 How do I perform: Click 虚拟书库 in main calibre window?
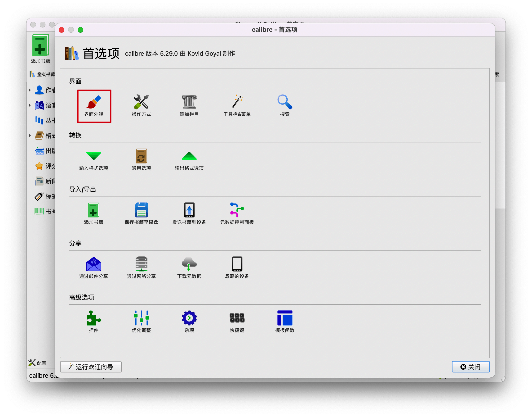pyautogui.click(x=42, y=74)
